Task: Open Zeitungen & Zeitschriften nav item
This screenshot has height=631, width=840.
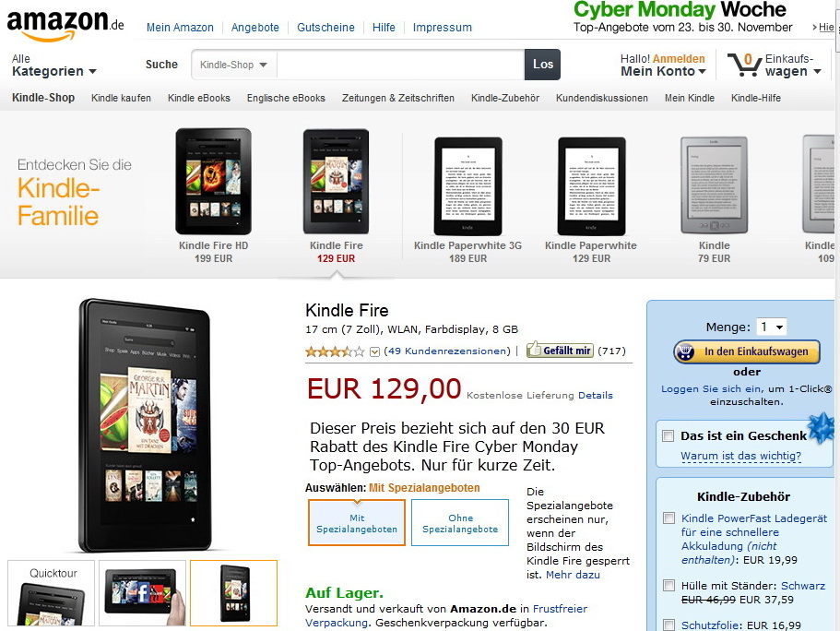Action: (x=398, y=98)
